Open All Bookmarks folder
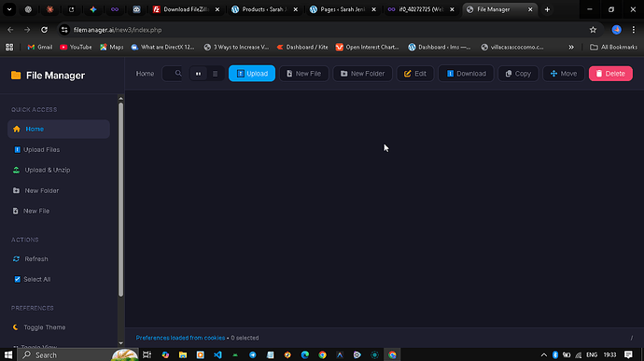The image size is (644, 361). point(613,48)
